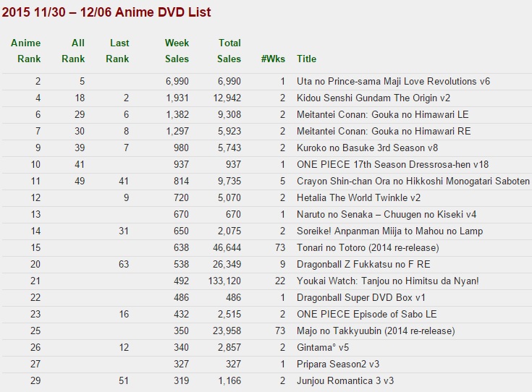Select the Week Sales column header

point(177,51)
